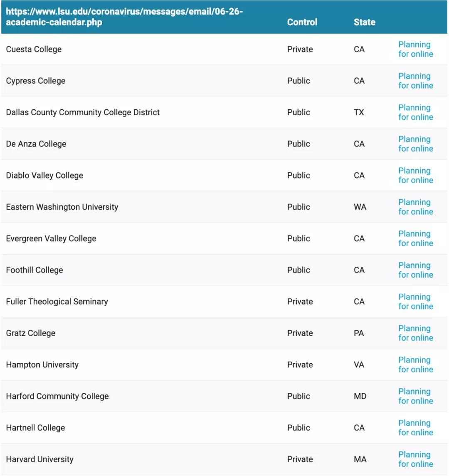Open Cuesta College's Planning for online link
This screenshot has width=449, height=476.
[x=415, y=49]
